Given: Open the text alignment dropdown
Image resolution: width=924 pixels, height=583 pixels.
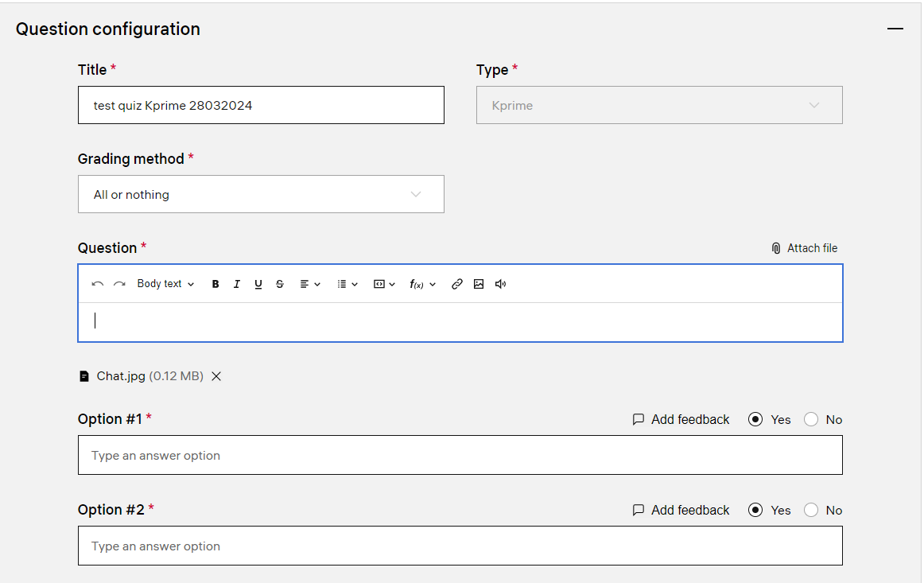Looking at the screenshot, I should (x=309, y=284).
